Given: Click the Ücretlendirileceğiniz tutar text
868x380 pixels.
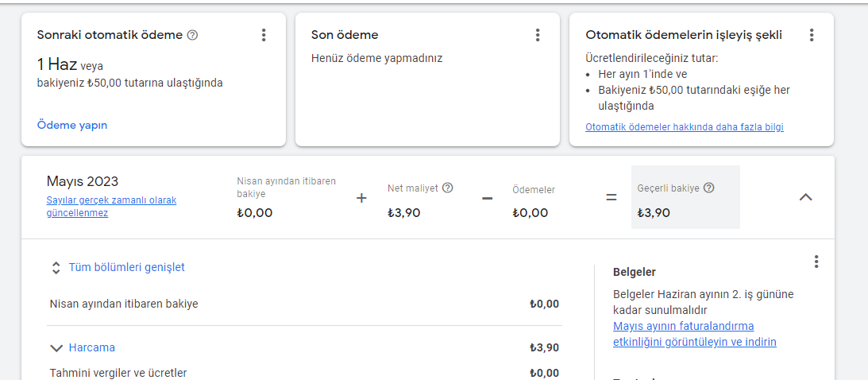Looking at the screenshot, I should click(651, 57).
